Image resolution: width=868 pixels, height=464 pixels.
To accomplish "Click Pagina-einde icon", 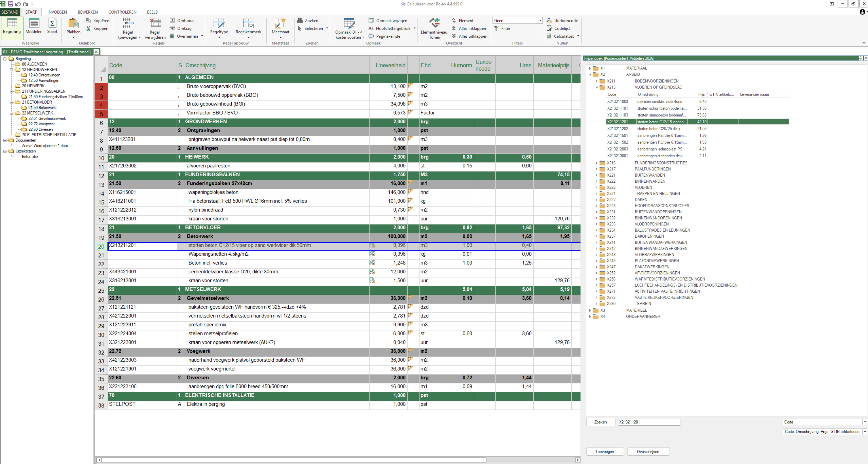I will [x=371, y=36].
